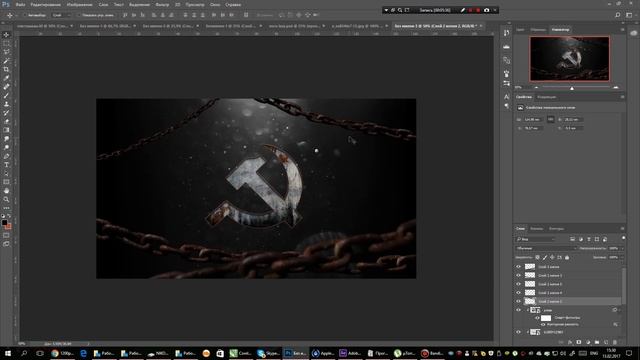Click the fx layer style icon
Image resolution: width=640 pixels, height=360 pixels.
[570, 342]
